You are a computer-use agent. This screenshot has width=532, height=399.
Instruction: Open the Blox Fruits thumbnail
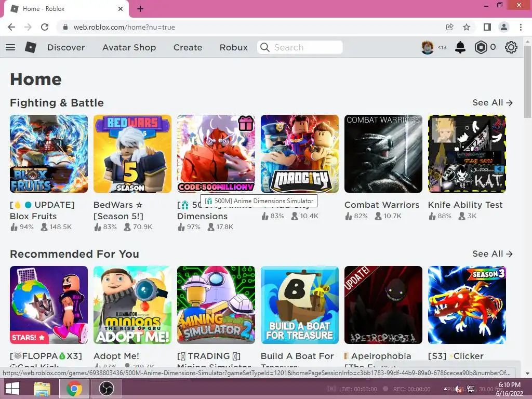point(49,154)
